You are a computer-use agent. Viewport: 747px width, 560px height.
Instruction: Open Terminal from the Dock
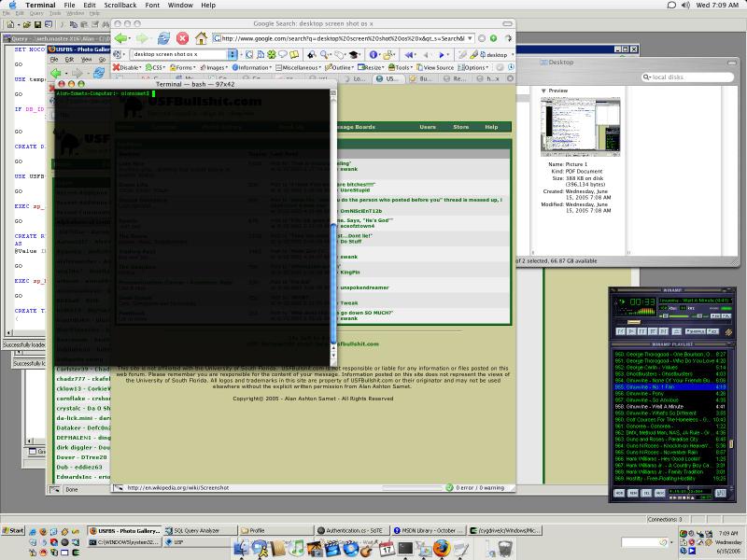[x=405, y=549]
